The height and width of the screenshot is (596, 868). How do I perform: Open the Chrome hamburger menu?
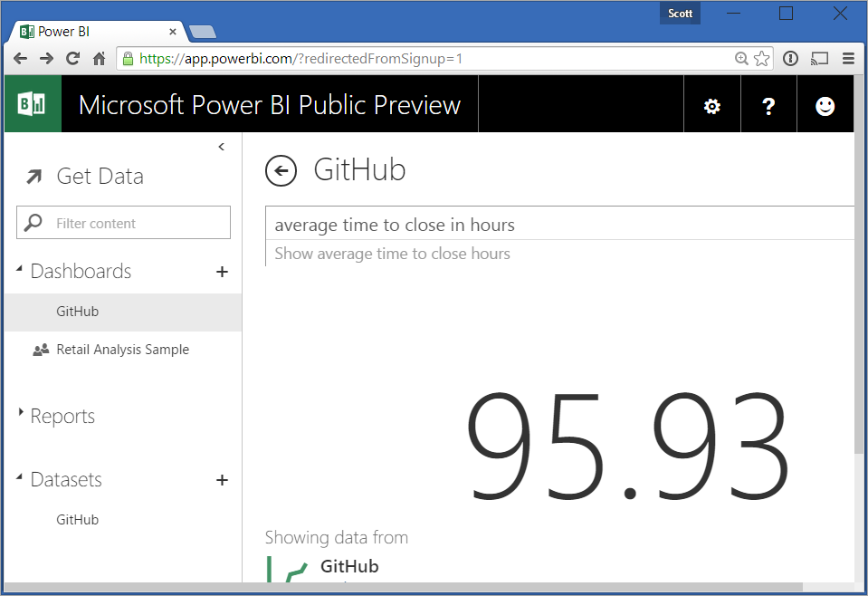point(848,59)
